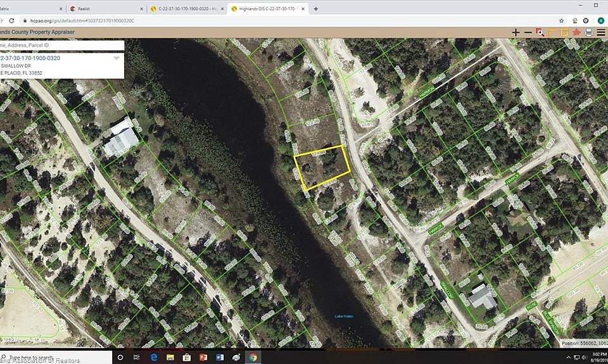Open the home-shaped browser extension
Screen dimensions: 608x364
[x=574, y=20]
